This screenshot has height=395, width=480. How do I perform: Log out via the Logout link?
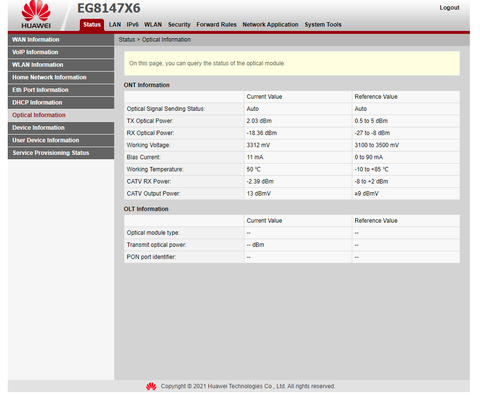[449, 8]
